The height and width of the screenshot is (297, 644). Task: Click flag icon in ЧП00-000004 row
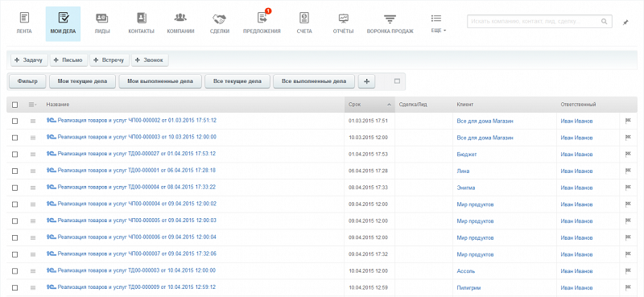[x=628, y=204]
